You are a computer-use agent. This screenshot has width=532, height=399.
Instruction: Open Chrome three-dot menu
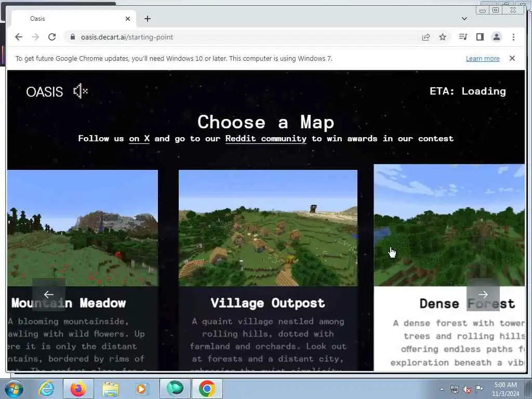pos(513,37)
